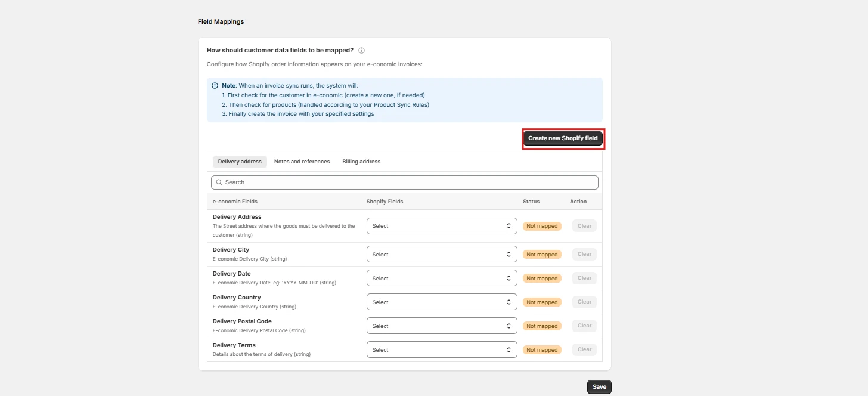This screenshot has width=868, height=396.
Task: Clear the Delivery Address mapping
Action: click(584, 226)
